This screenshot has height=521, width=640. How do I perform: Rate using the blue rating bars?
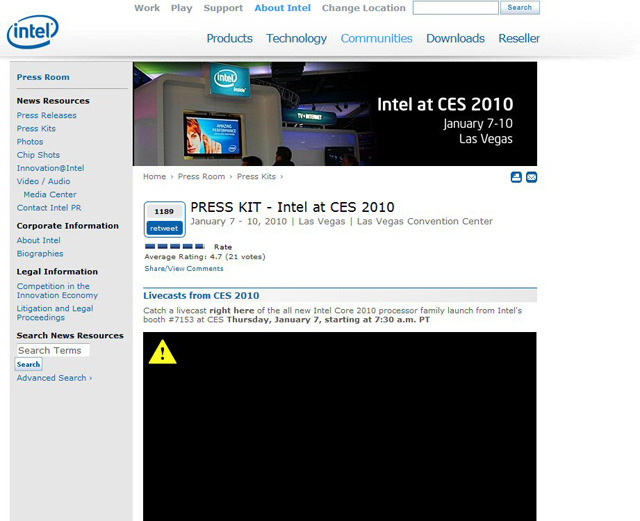pyautogui.click(x=175, y=246)
